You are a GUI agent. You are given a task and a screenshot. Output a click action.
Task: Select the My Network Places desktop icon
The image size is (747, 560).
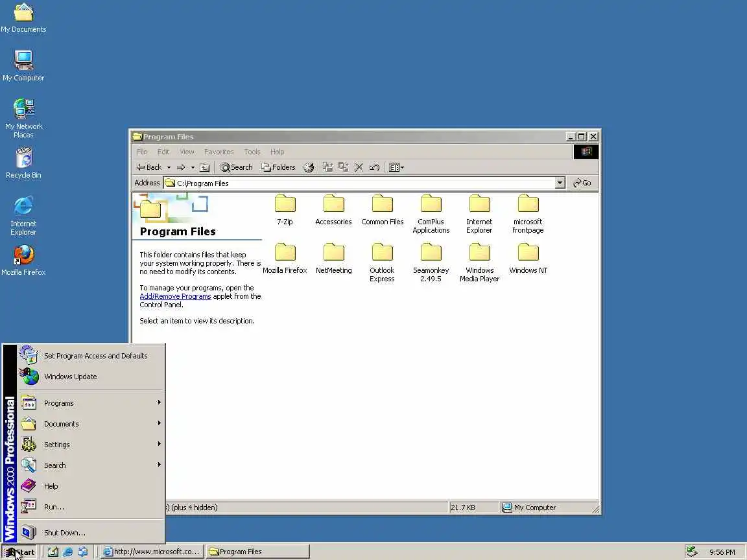pyautogui.click(x=23, y=119)
